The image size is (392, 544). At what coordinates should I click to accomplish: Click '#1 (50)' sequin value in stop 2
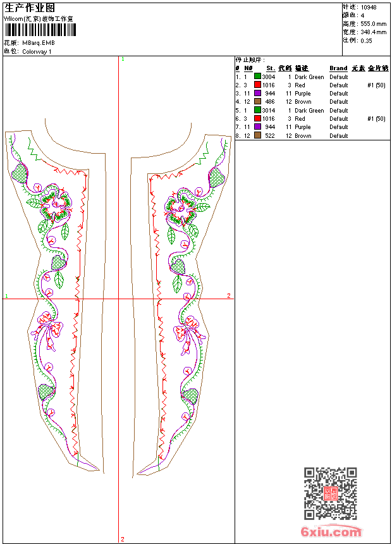pos(376,85)
